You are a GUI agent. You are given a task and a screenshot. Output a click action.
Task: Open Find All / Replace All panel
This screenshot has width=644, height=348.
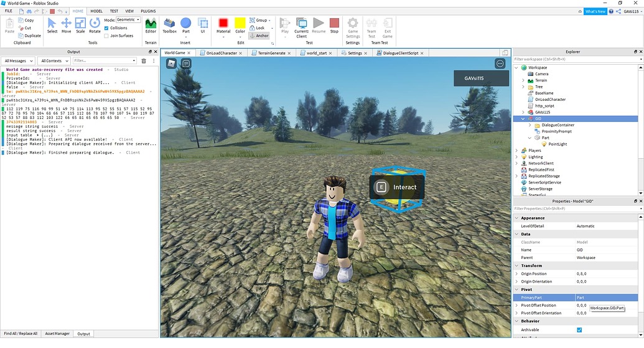(21, 334)
